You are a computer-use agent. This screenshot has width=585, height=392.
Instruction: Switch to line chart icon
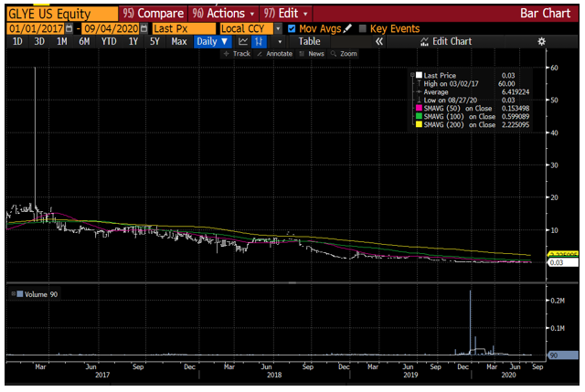click(x=243, y=41)
